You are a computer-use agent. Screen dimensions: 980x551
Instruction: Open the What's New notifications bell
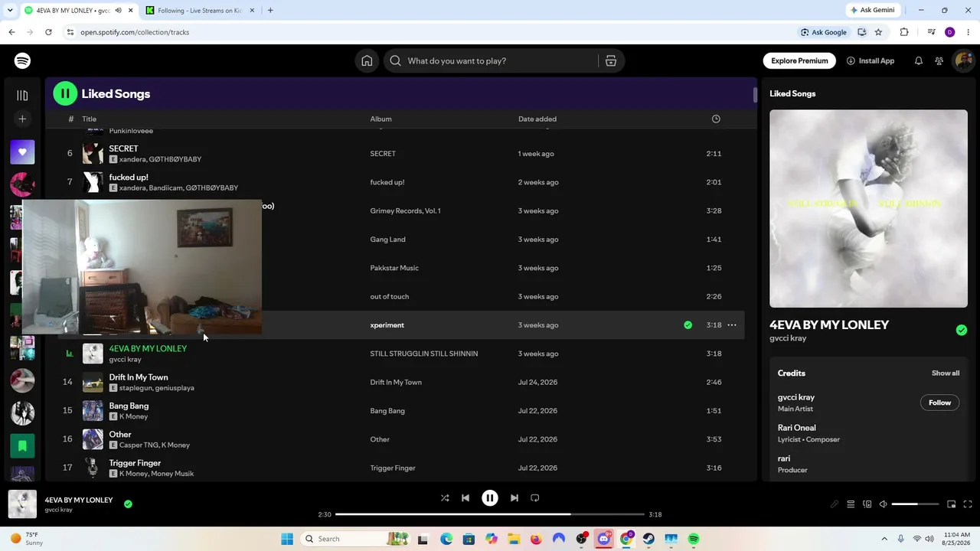pyautogui.click(x=919, y=61)
